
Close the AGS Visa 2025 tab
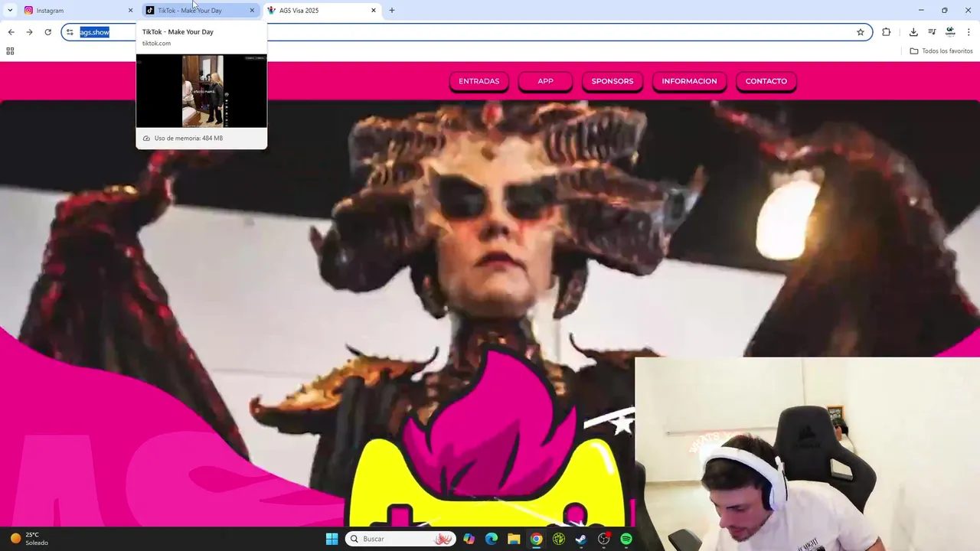[374, 10]
